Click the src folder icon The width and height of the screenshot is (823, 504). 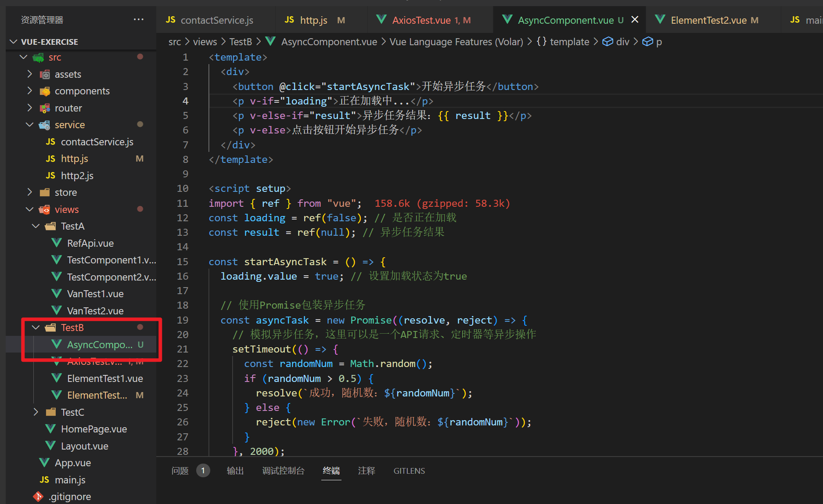click(x=38, y=57)
